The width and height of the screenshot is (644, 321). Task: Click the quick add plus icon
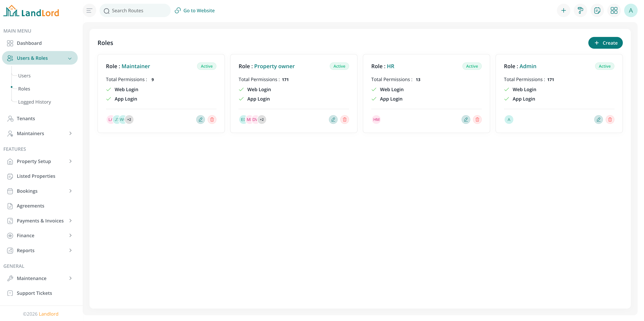tap(563, 10)
